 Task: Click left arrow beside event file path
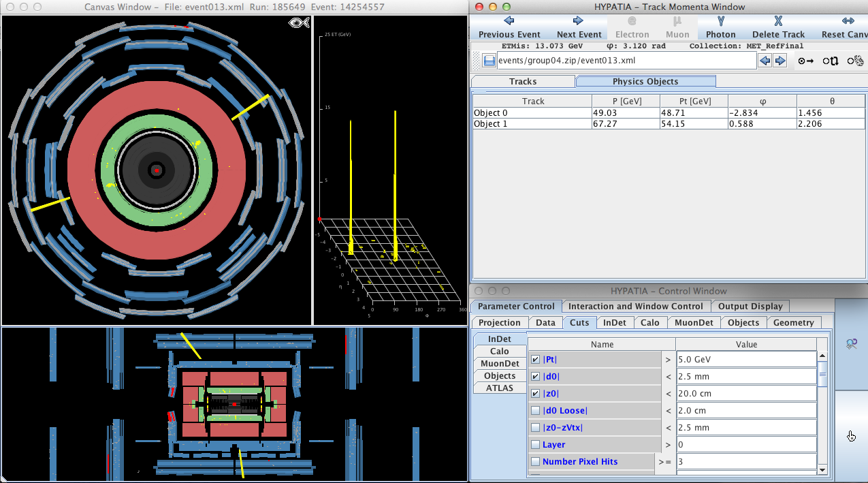[x=765, y=61]
